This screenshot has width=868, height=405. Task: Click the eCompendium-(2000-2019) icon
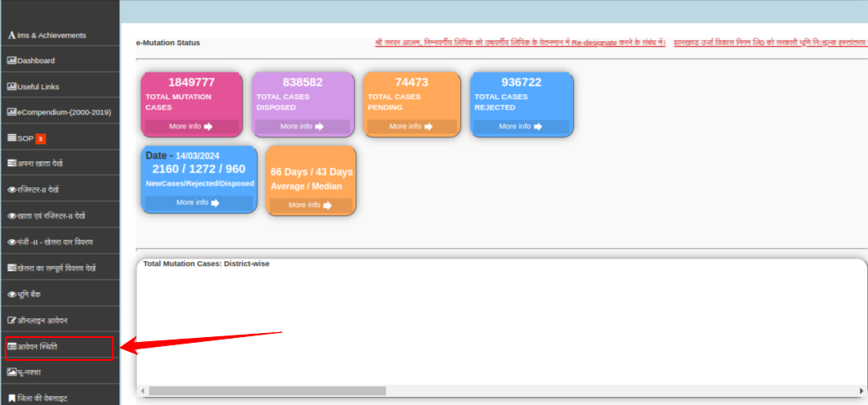tap(11, 112)
